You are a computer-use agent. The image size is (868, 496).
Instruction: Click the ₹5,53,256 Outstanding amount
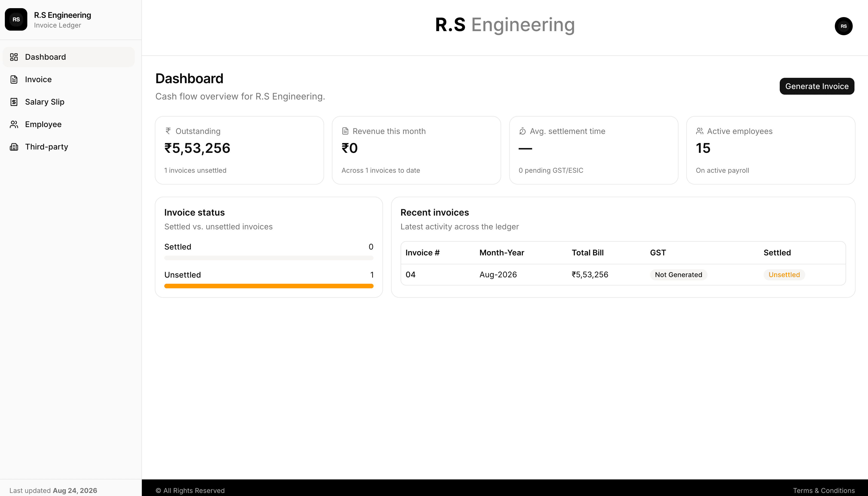point(197,148)
